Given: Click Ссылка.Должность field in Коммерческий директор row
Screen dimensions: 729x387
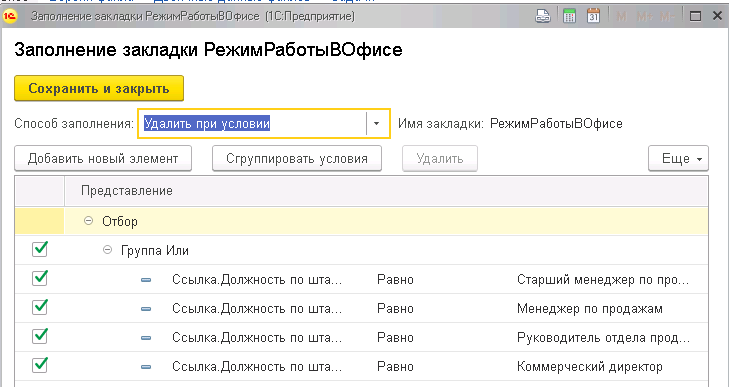Looking at the screenshot, I should (257, 366).
